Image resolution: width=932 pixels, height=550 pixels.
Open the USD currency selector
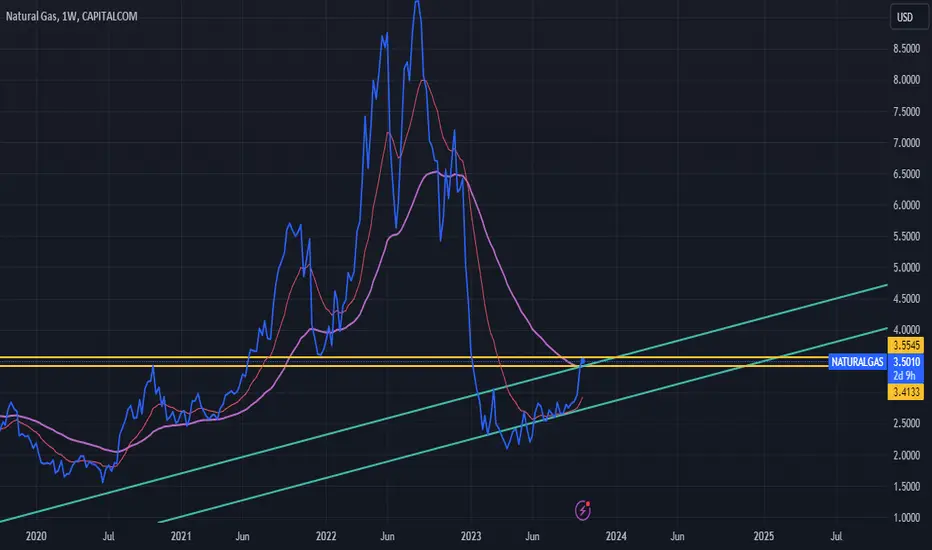tap(908, 17)
